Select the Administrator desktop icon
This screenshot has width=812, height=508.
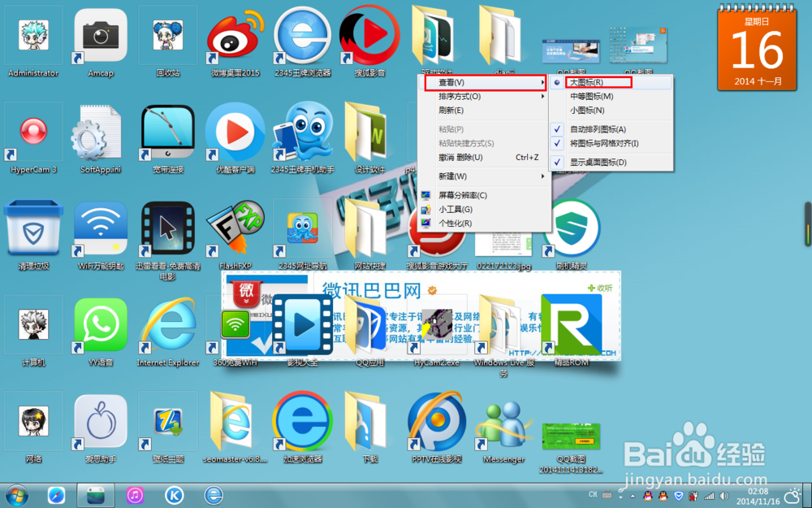point(33,42)
